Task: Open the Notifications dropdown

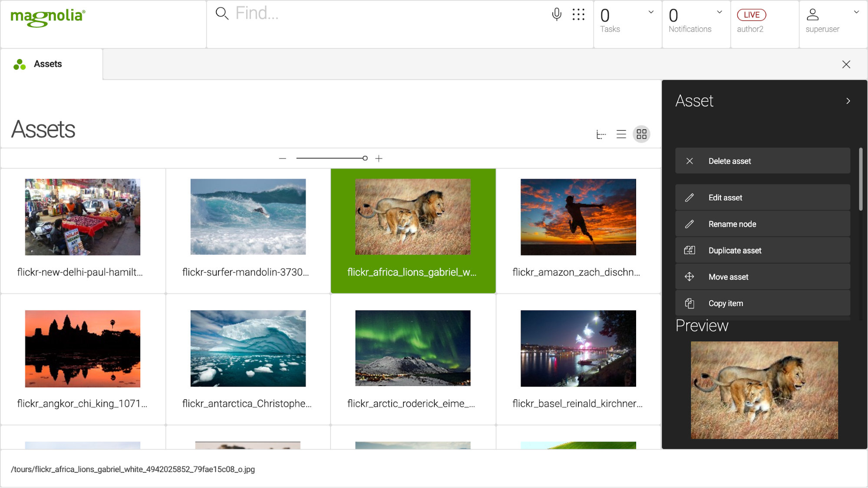Action: coord(719,12)
